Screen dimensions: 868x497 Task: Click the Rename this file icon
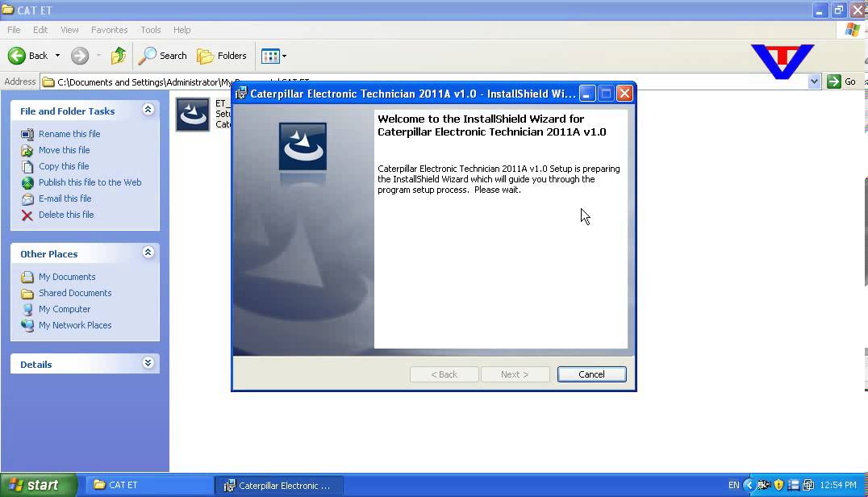(27, 135)
